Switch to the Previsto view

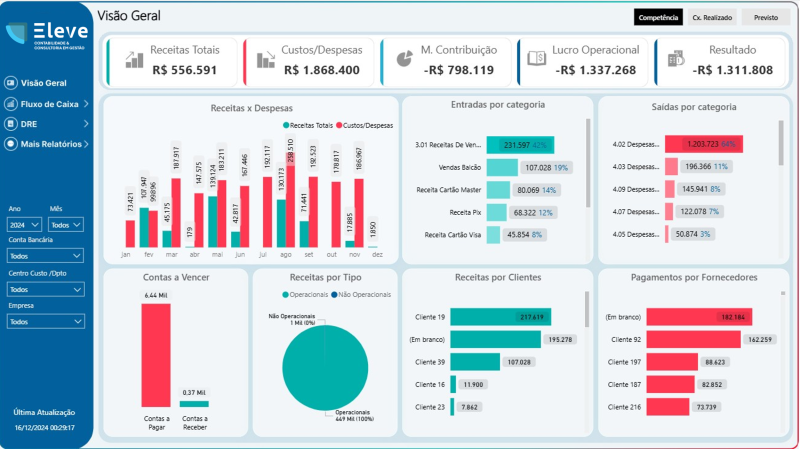coord(766,17)
